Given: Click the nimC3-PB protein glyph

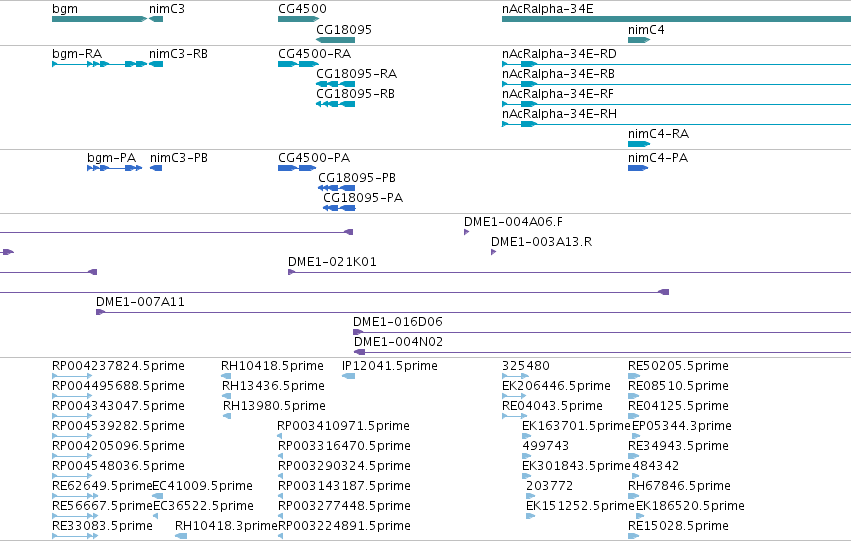Looking at the screenshot, I should tap(156, 168).
